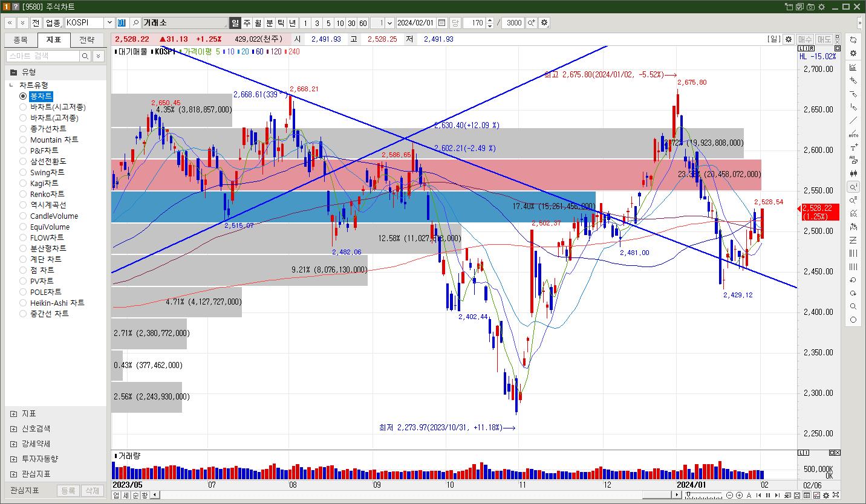Image resolution: width=866 pixels, height=504 pixels.
Task: Select the candlestick style icon in right toolbar
Action: tap(853, 173)
